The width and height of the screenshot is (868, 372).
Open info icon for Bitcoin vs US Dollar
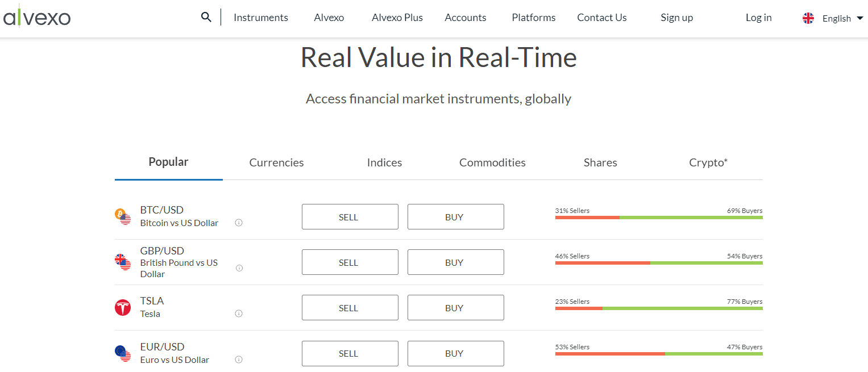239,223
